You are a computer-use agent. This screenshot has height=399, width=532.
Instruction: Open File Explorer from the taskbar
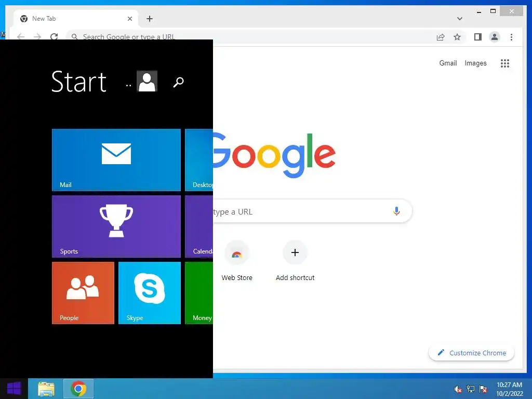[x=46, y=389]
